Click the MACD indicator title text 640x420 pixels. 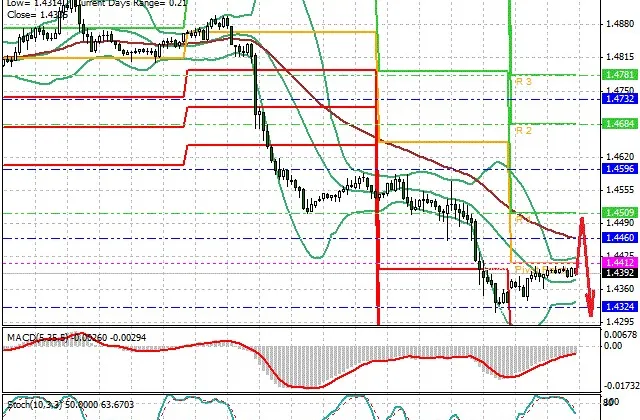77,338
